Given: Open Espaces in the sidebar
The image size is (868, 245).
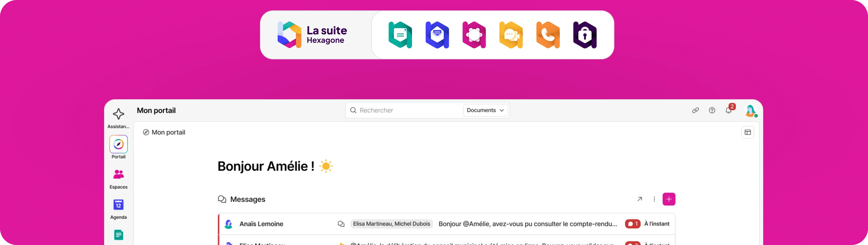Looking at the screenshot, I should tap(118, 179).
